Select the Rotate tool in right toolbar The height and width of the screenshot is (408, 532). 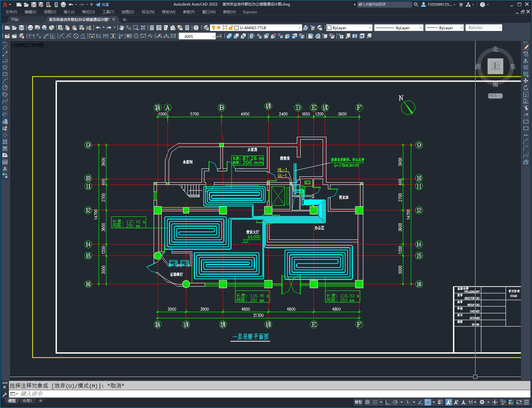526,88
